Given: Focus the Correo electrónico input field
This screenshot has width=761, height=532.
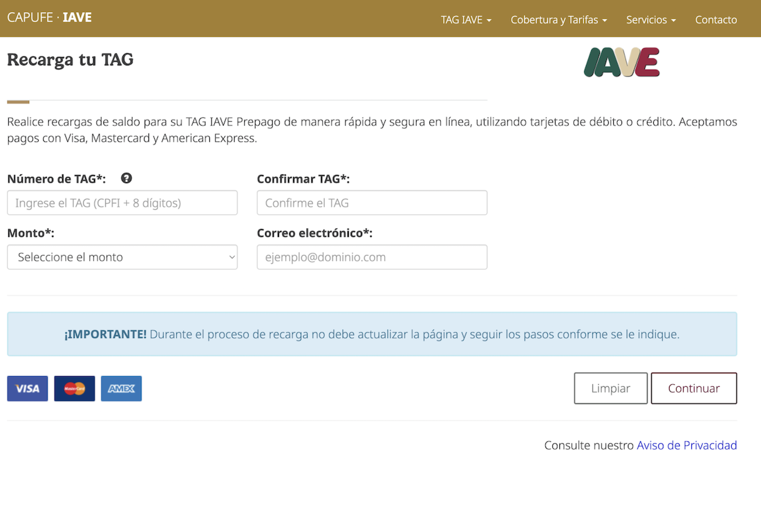Looking at the screenshot, I should pyautogui.click(x=372, y=257).
